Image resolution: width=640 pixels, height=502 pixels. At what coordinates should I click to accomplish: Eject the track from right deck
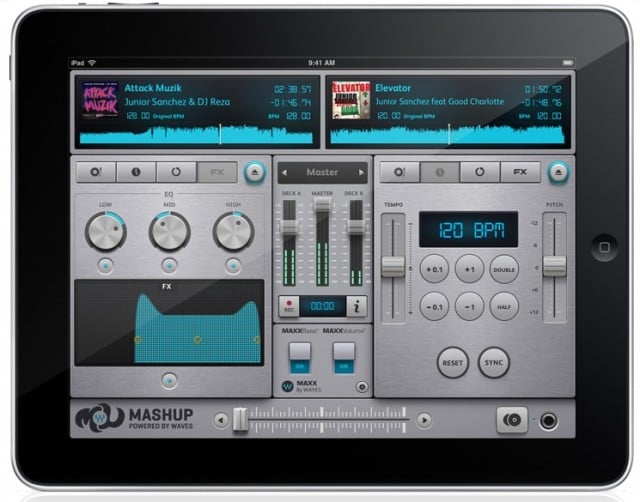(x=558, y=172)
